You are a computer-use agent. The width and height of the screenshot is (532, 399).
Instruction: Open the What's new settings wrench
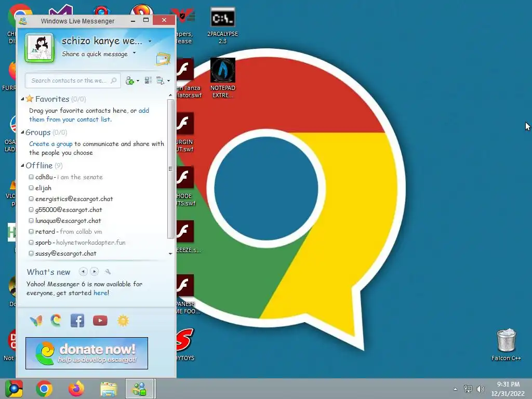pos(108,271)
